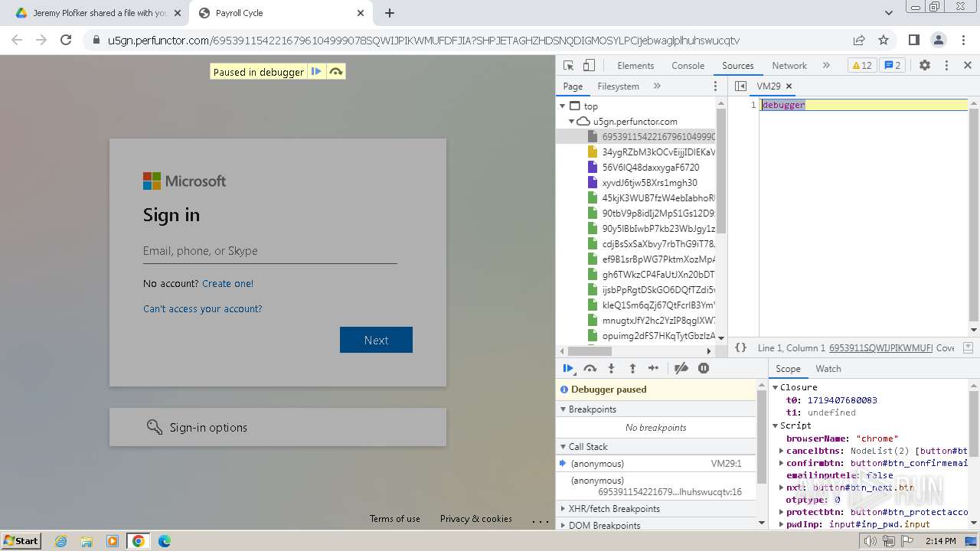The image size is (980, 551).
Task: Show more DevTools panels via the chevrons after Network
Action: pos(826,66)
